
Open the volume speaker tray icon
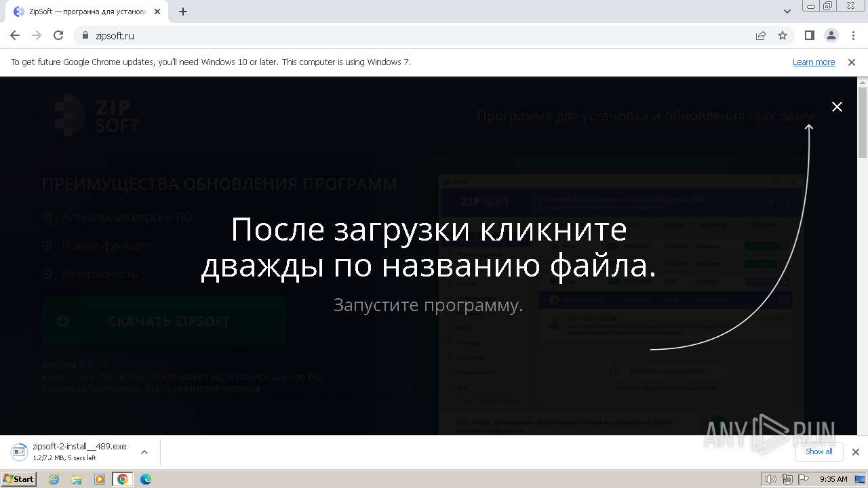(x=770, y=479)
